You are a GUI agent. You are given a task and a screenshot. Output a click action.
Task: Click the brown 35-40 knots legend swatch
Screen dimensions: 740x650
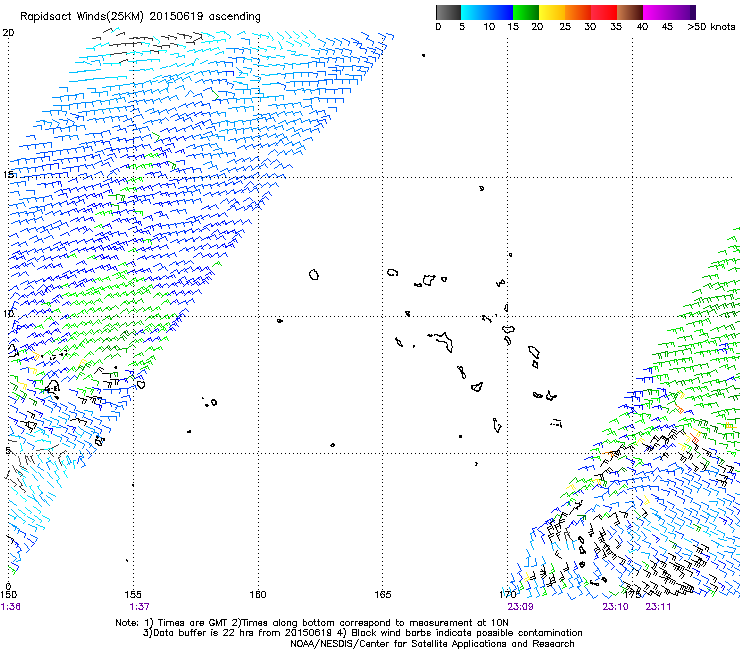tap(630, 12)
